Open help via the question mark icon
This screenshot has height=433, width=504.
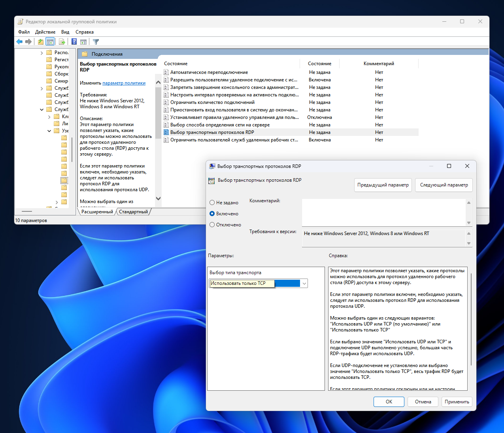(x=74, y=41)
